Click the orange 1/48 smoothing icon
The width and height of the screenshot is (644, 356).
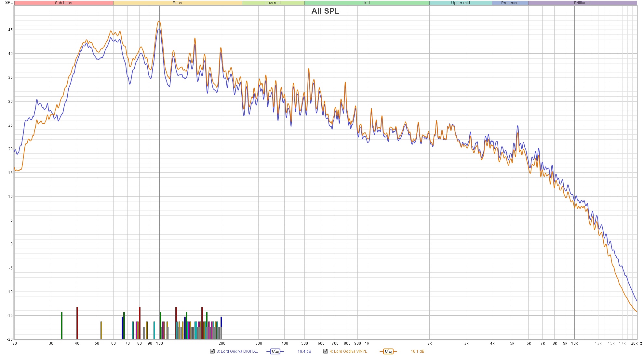click(x=388, y=351)
